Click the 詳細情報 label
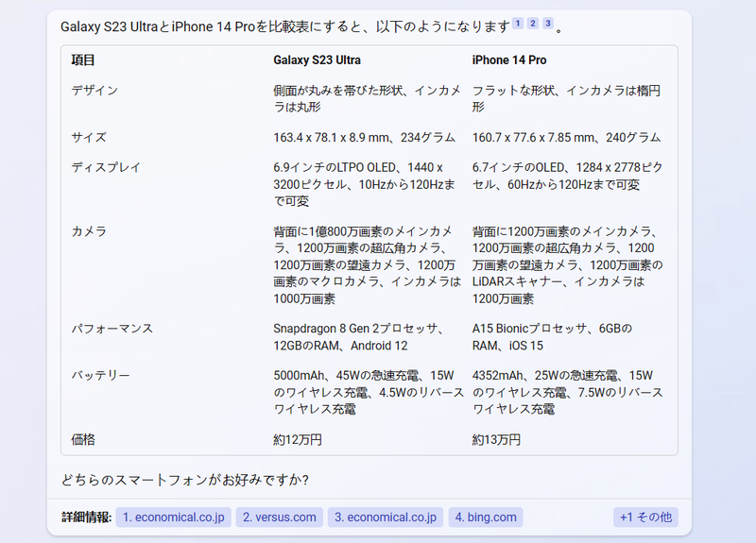 pyautogui.click(x=86, y=517)
